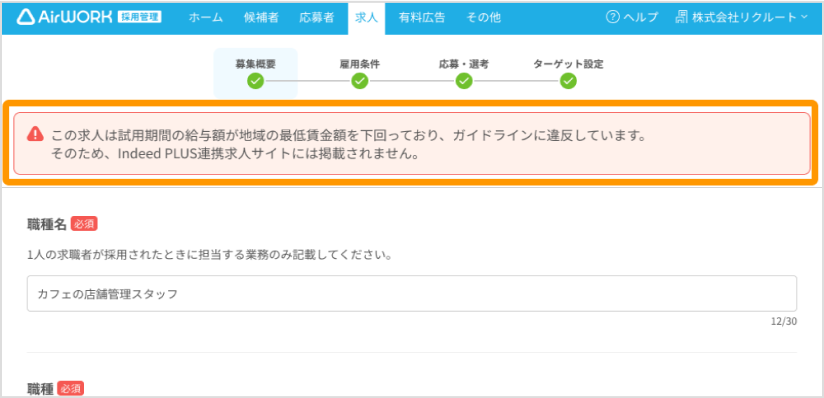The width and height of the screenshot is (824, 398).
Task: Switch to the 候補者 tab
Action: [x=261, y=17]
